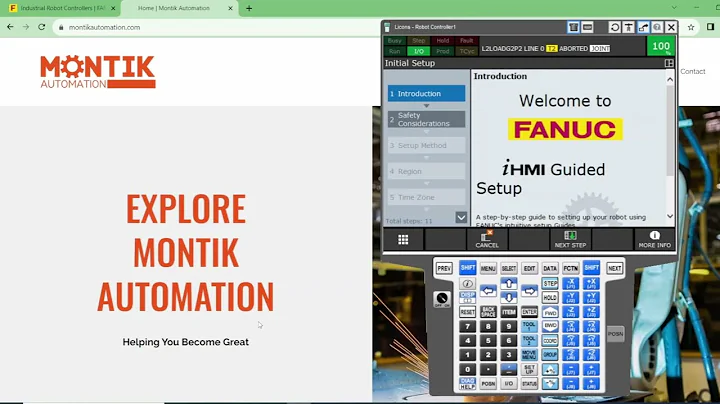Click the PREV key on keypad
This screenshot has width=720, height=404.
444,268
